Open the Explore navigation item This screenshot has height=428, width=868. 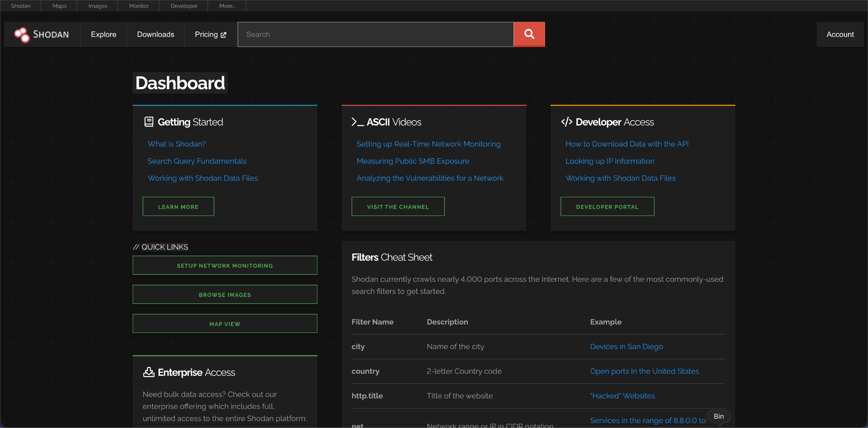[x=103, y=34]
